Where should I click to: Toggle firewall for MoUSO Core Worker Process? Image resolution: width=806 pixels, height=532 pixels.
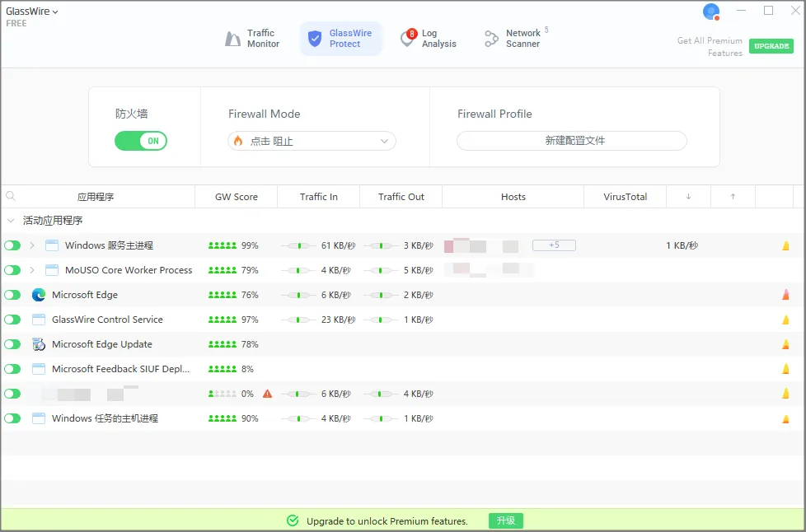12,270
